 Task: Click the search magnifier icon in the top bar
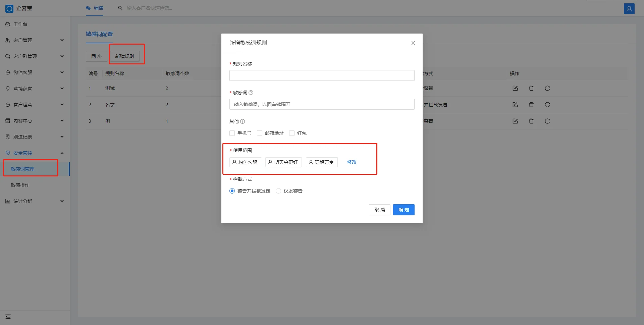[x=120, y=8]
